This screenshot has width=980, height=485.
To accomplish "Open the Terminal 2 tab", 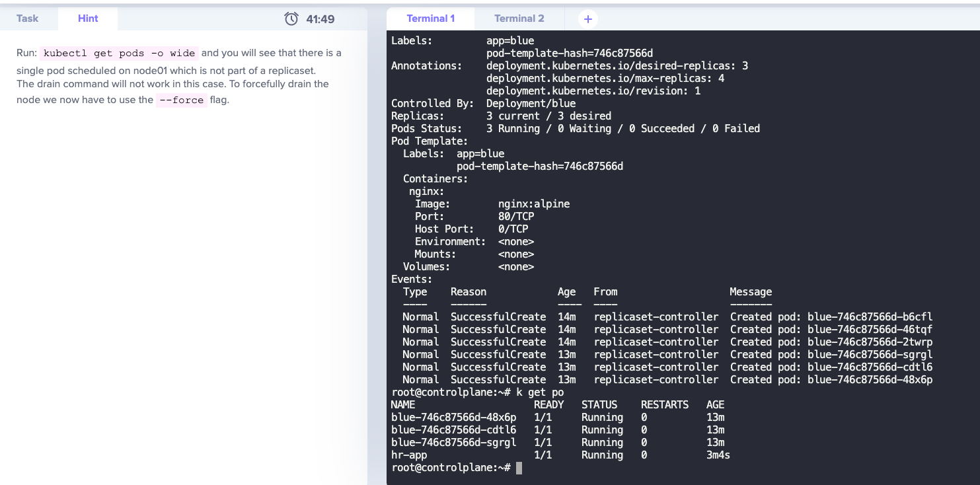I will click(519, 19).
